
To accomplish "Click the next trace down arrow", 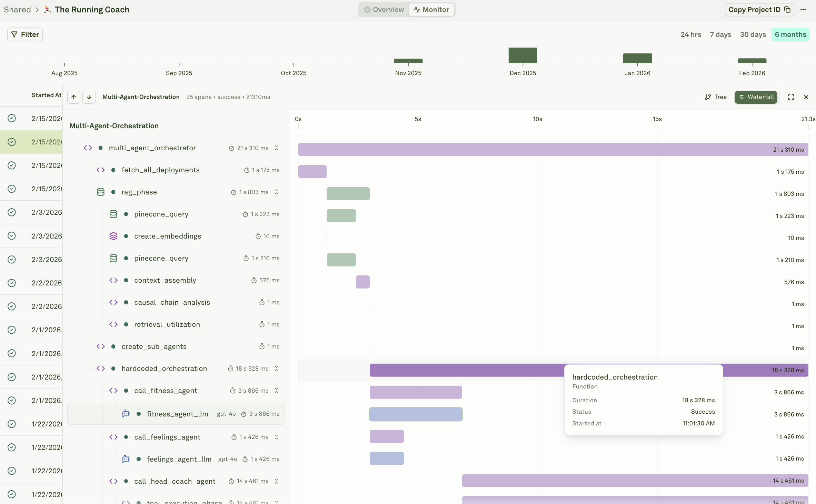I will click(89, 97).
